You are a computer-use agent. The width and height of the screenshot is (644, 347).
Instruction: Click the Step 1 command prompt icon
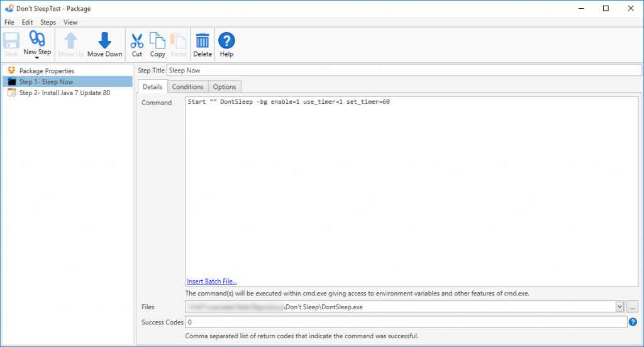tap(12, 82)
